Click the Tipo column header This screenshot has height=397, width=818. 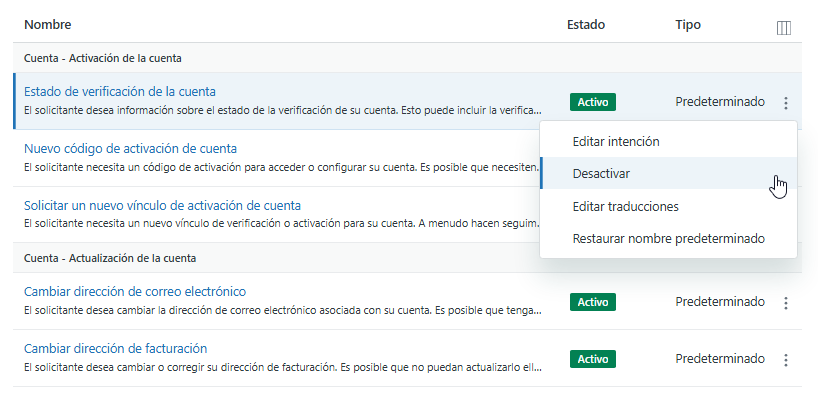(688, 25)
